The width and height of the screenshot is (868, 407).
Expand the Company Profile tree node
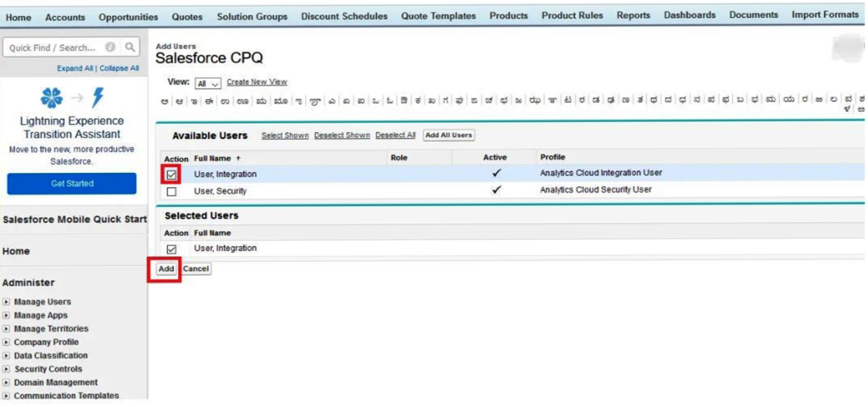(7, 343)
